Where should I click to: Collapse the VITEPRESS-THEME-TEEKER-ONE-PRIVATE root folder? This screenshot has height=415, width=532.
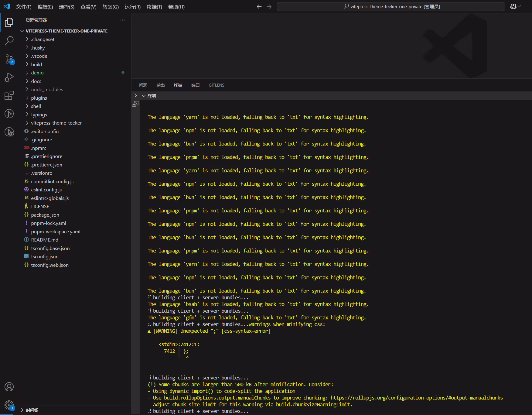22,31
